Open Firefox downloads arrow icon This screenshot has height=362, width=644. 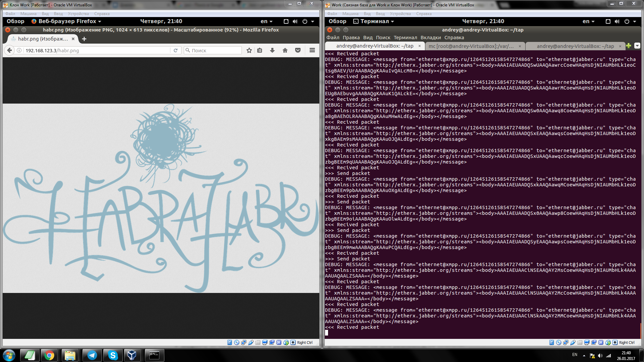(272, 50)
